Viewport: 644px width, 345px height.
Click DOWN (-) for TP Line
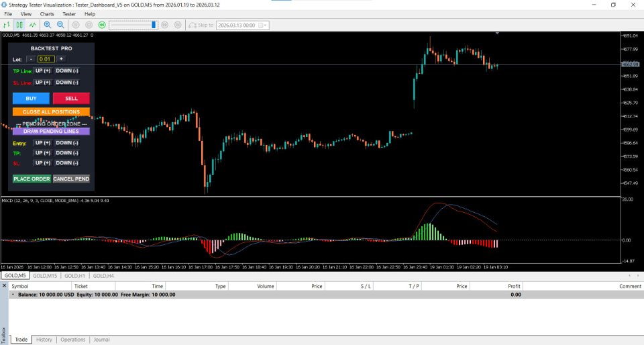pyautogui.click(x=67, y=70)
